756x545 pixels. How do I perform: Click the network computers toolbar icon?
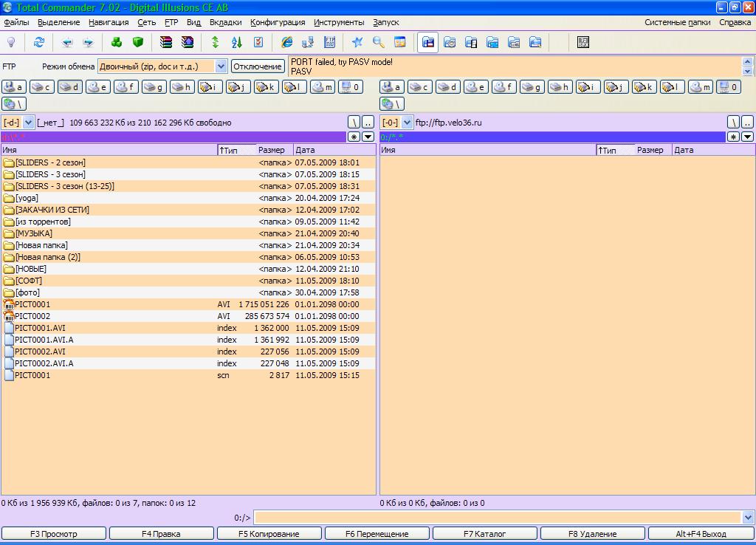point(308,42)
